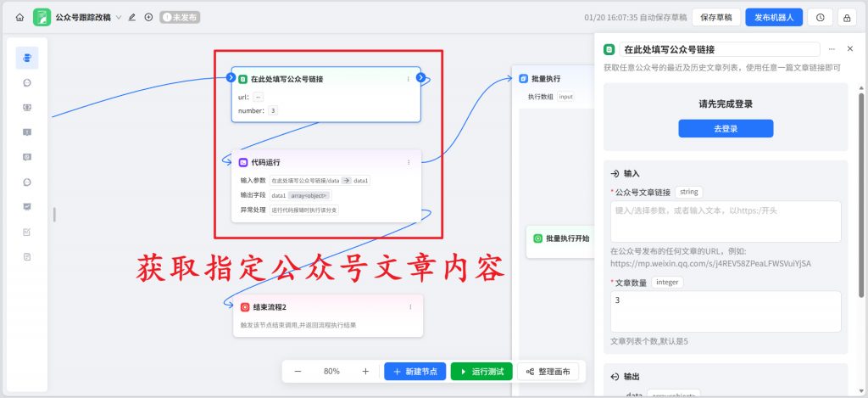
Task: Close the right settings panel
Action: [x=850, y=48]
